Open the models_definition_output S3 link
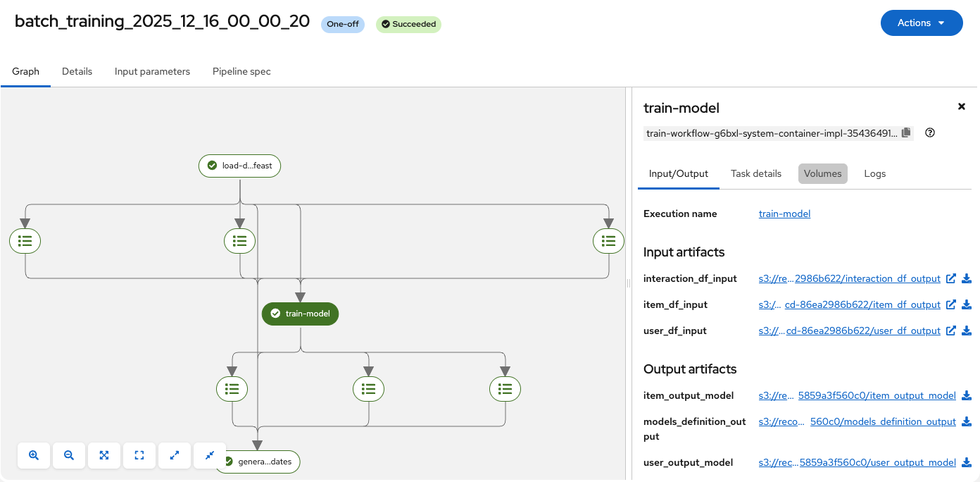Viewport: 980px width, 482px height. 857,421
